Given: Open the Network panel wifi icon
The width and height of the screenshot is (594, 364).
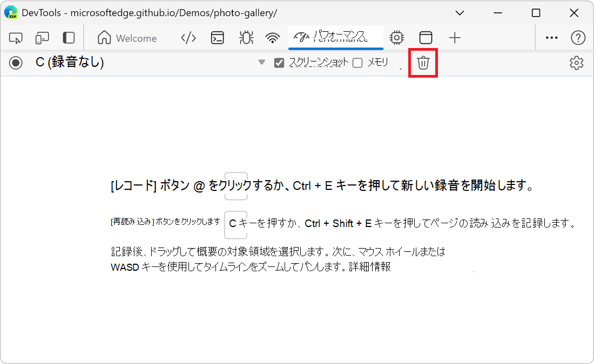Looking at the screenshot, I should [273, 38].
